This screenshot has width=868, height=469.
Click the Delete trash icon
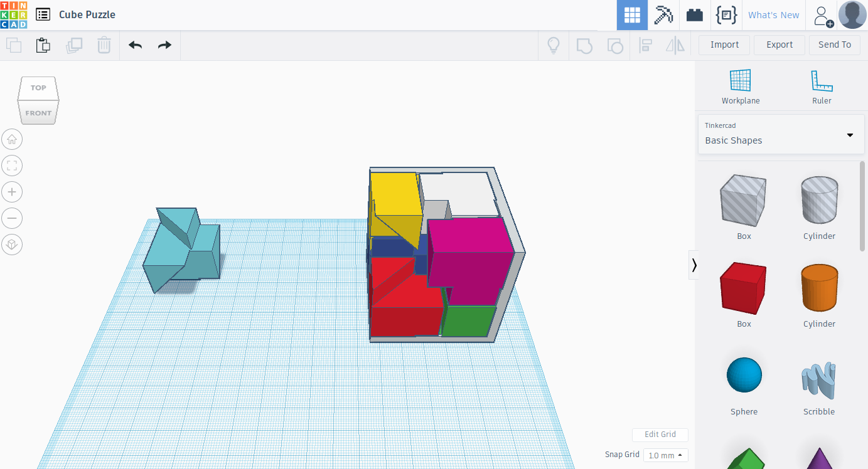click(x=104, y=45)
